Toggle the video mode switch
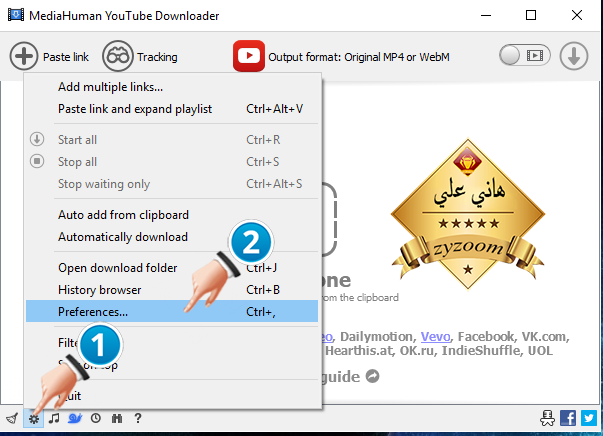This screenshot has height=436, width=603. coord(525,56)
